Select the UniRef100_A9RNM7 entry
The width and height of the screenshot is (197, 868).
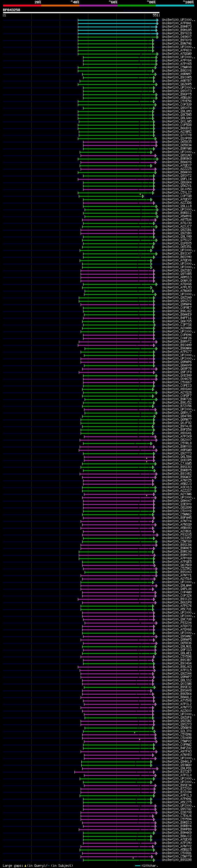177,74
